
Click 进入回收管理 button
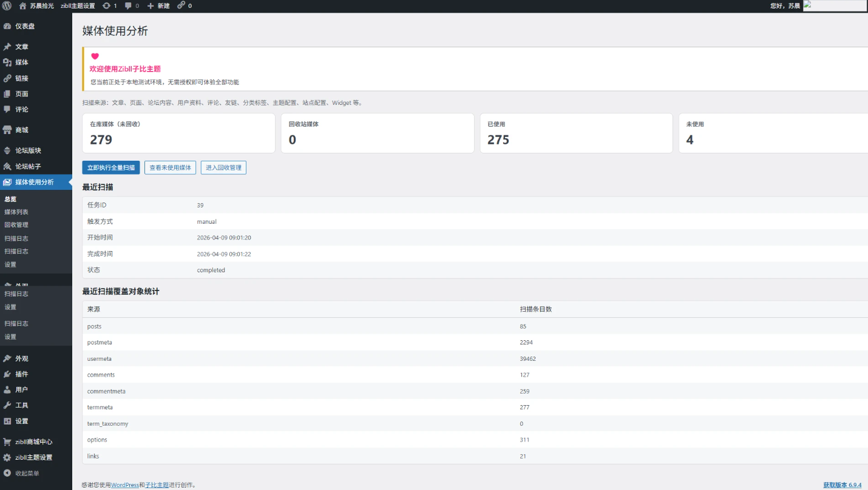223,167
